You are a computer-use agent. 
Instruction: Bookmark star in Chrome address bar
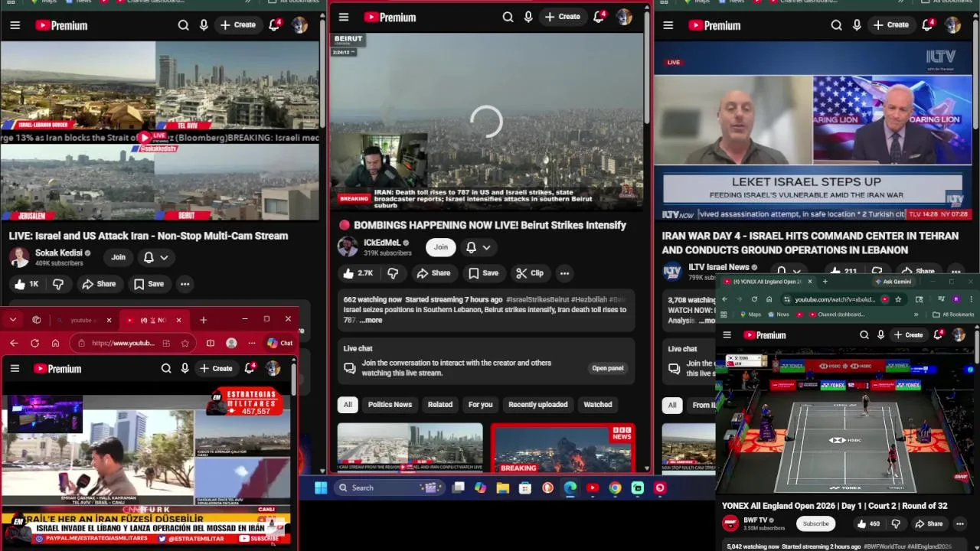point(899,299)
